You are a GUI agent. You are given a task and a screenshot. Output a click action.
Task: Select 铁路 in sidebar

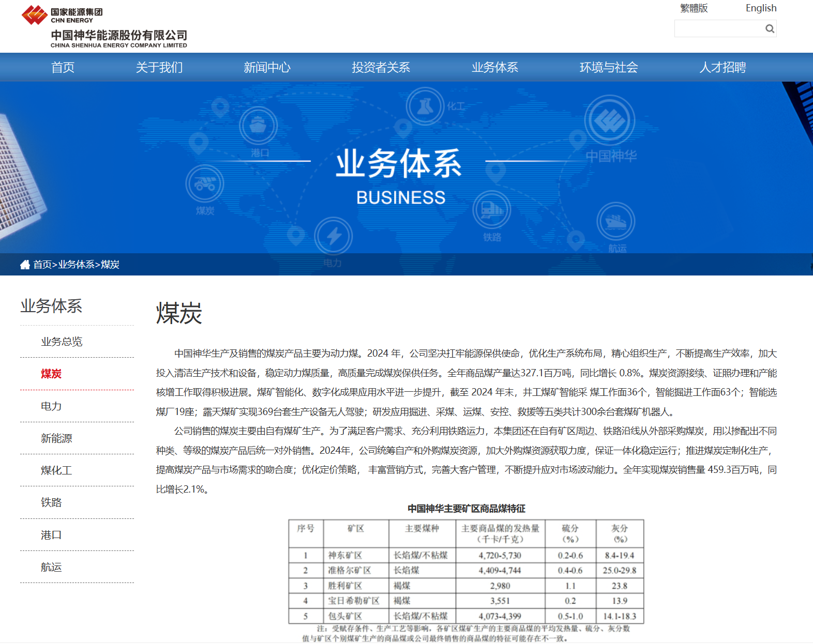[51, 502]
